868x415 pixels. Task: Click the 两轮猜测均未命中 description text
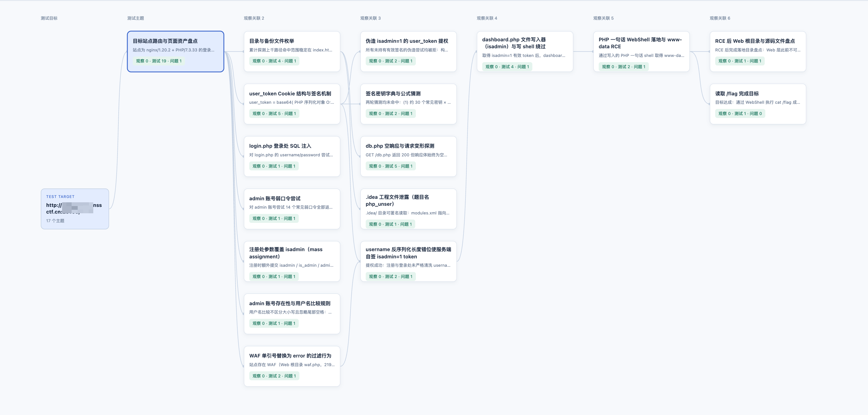408,102
